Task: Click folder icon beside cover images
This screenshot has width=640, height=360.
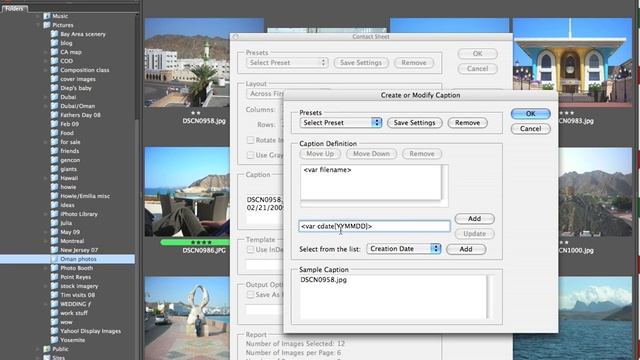Action: pyautogui.click(x=54, y=79)
